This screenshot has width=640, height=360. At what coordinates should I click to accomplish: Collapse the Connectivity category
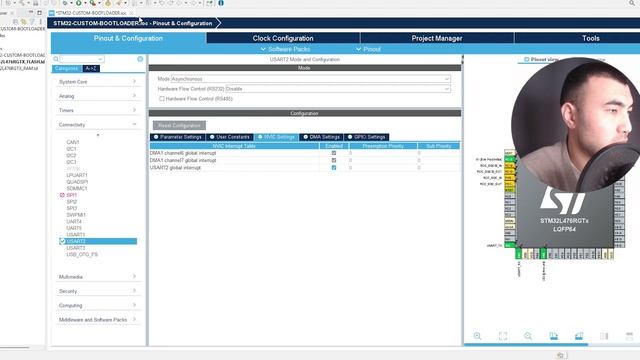[98, 124]
